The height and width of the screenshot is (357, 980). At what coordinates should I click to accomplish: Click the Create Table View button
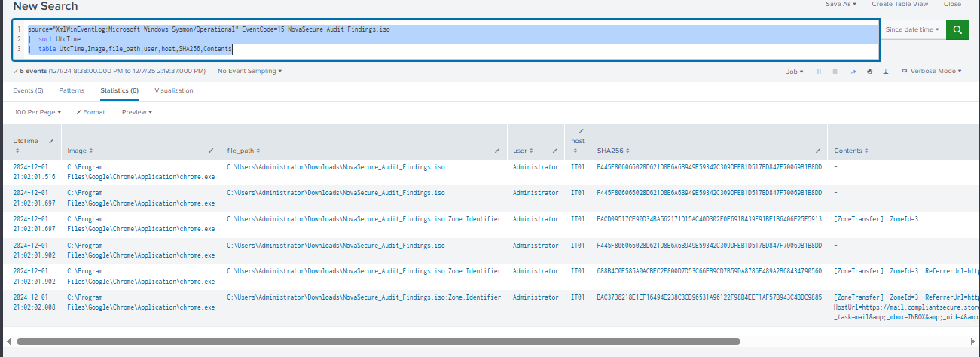click(x=899, y=4)
